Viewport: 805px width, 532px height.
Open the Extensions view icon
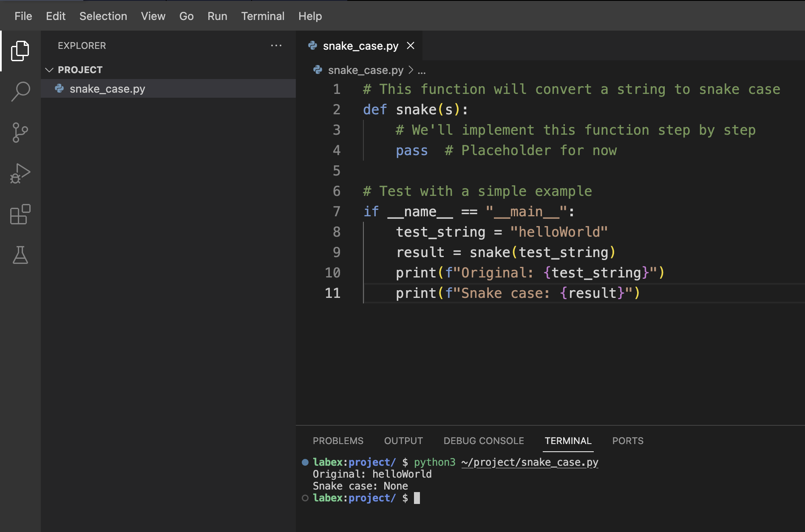pyautogui.click(x=20, y=214)
